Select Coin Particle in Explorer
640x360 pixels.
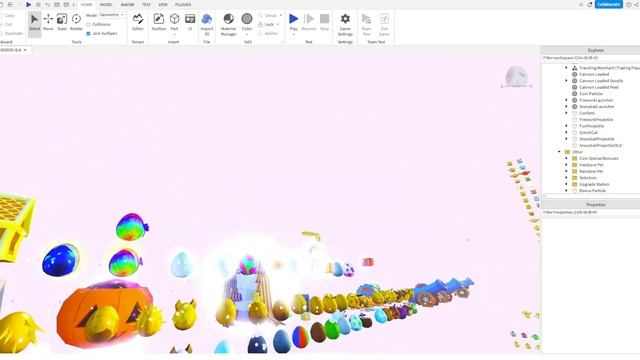point(591,93)
